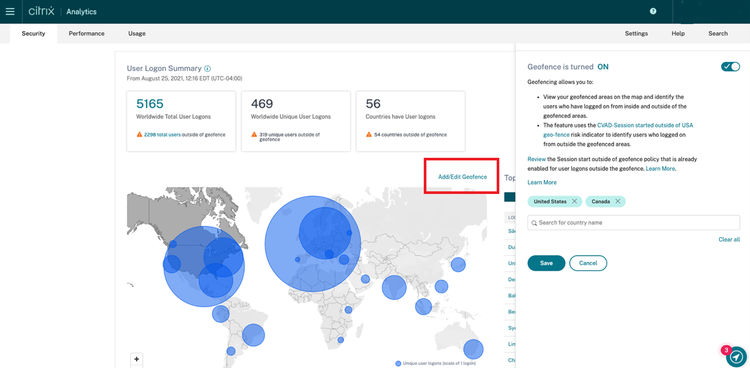750x368 pixels.
Task: Click the 469 Worldwide Unique User Logons card
Action: 296,121
